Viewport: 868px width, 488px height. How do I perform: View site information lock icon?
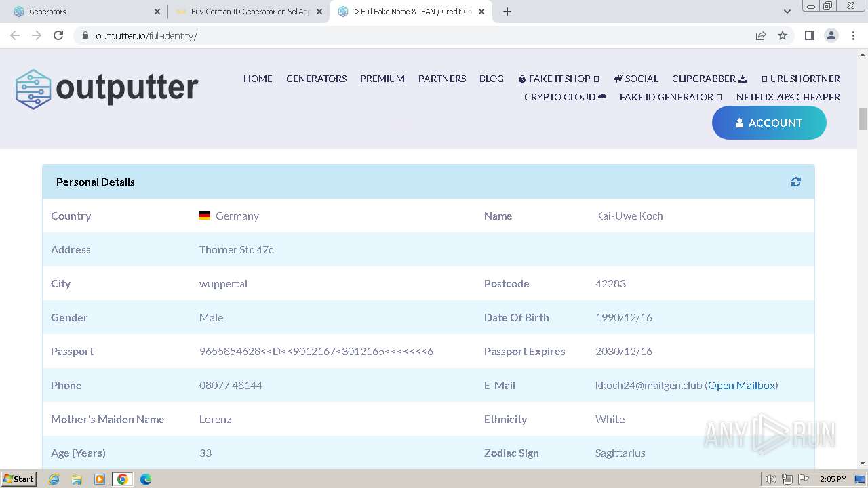[x=85, y=35]
